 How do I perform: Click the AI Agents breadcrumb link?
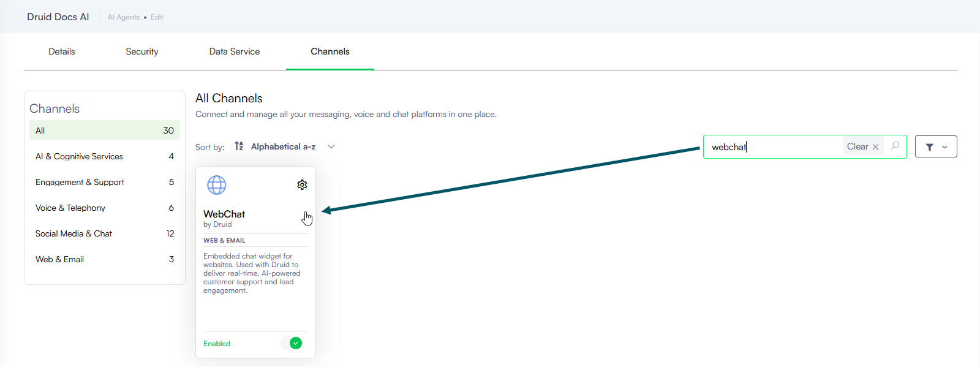tap(123, 17)
